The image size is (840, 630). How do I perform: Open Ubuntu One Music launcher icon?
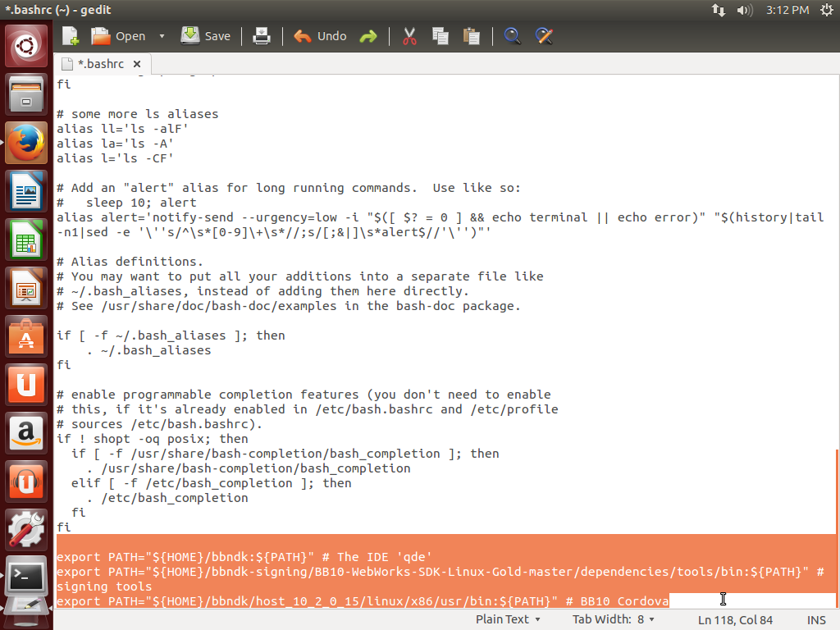[x=25, y=481]
